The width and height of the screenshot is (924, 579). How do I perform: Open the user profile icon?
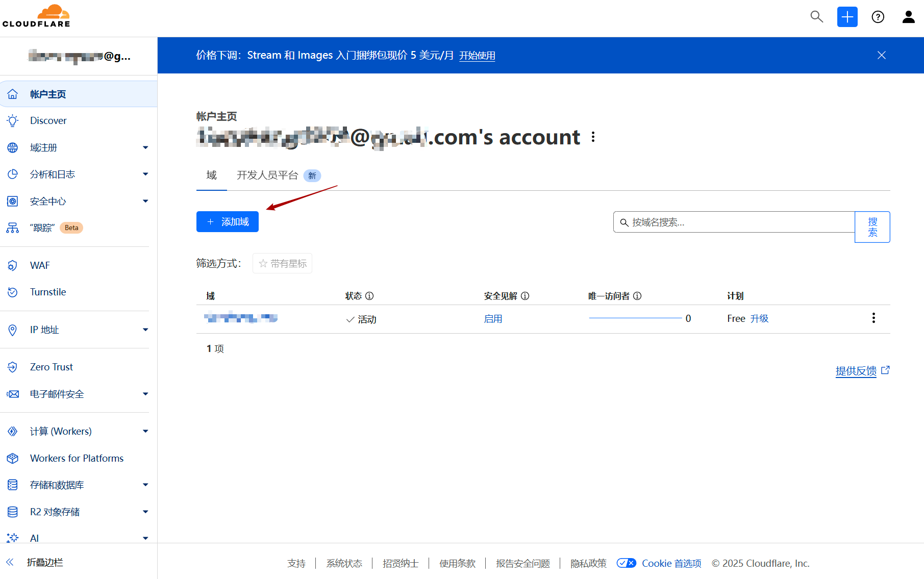908,17
